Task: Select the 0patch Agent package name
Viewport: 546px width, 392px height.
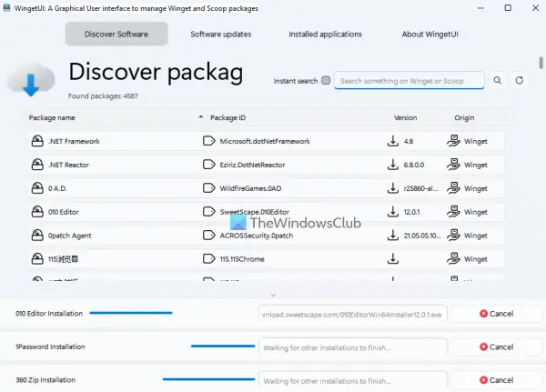Action: click(x=70, y=236)
